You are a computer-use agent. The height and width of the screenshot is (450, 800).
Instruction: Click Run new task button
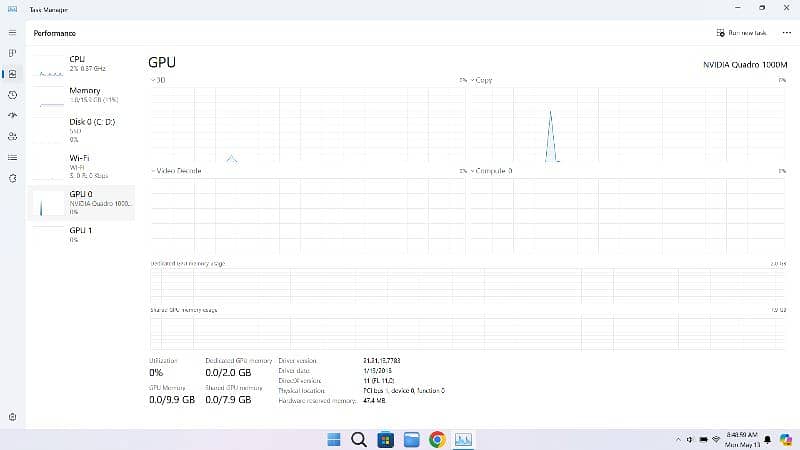(x=742, y=33)
